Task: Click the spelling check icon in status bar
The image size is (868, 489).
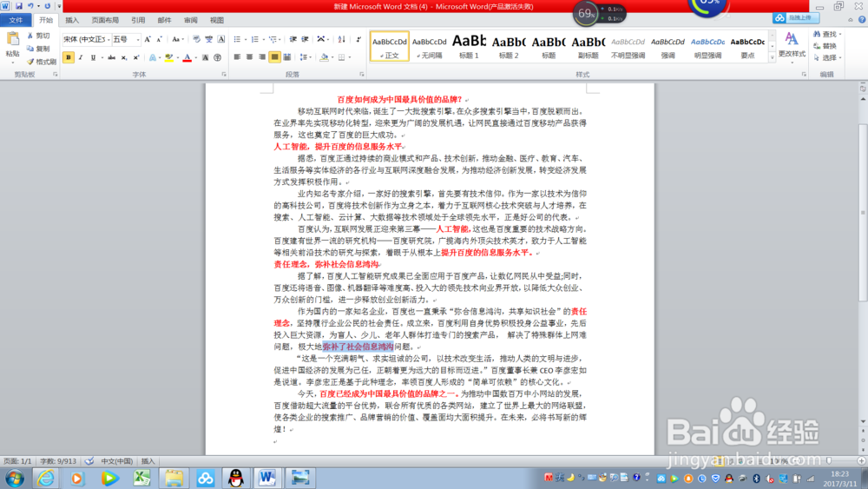Action: pyautogui.click(x=89, y=460)
